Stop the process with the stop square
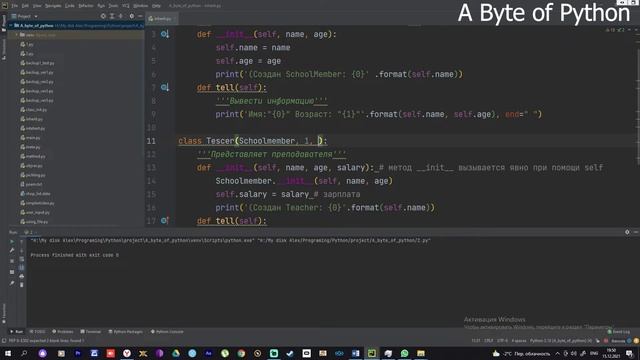The height and width of the screenshot is (360, 640). coord(12,261)
